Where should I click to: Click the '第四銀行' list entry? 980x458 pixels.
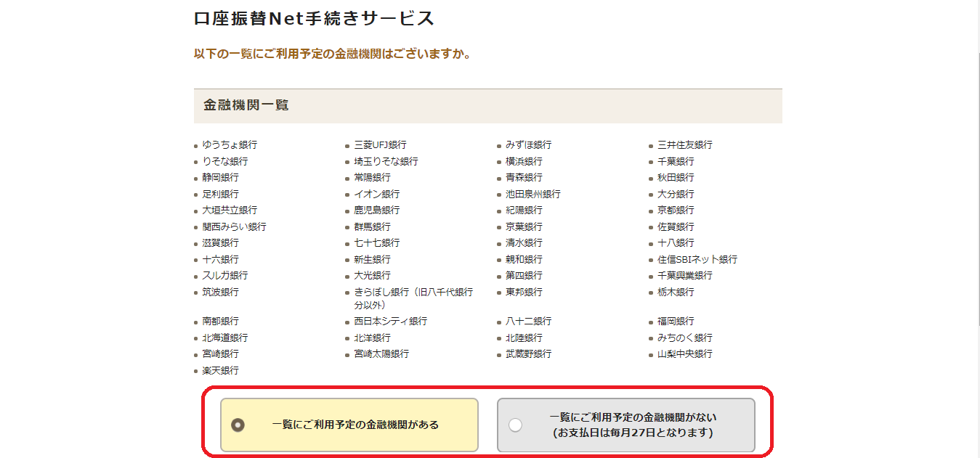tap(524, 276)
